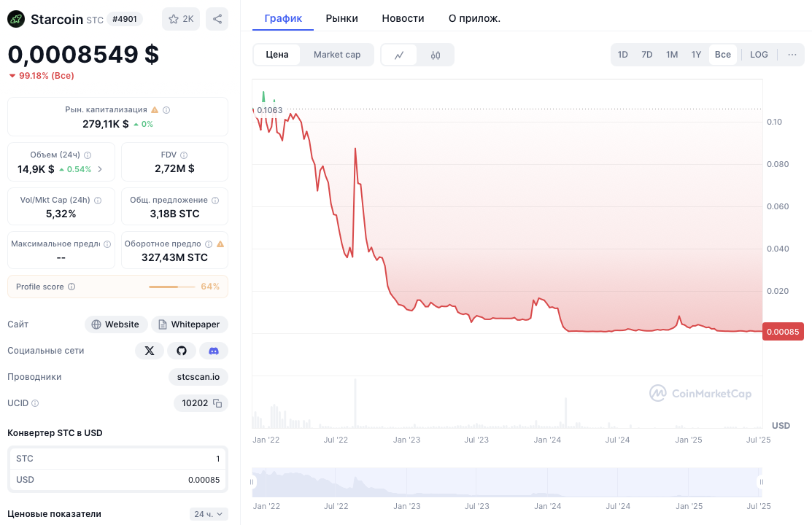Click the STC amount input field
Image resolution: width=812 pixels, height=525 pixels.
[117, 459]
